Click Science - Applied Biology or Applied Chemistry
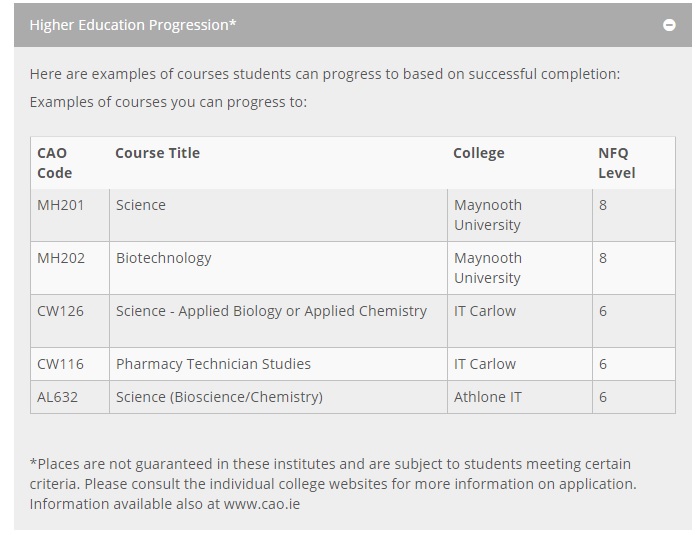This screenshot has width=699, height=535. point(271,311)
